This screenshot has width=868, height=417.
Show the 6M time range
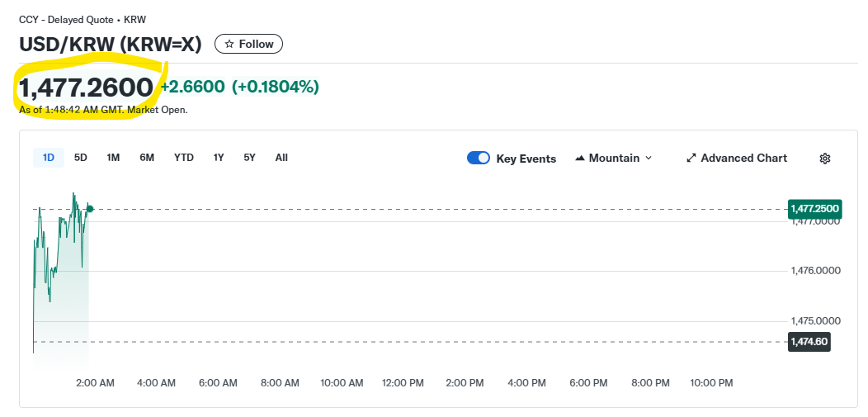coord(147,158)
